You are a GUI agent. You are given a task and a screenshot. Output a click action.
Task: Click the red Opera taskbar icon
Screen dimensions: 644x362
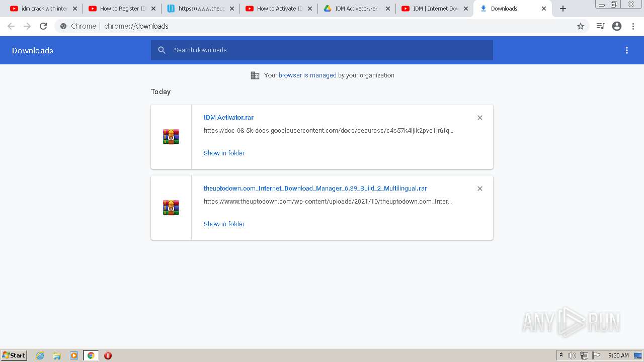tap(108, 355)
